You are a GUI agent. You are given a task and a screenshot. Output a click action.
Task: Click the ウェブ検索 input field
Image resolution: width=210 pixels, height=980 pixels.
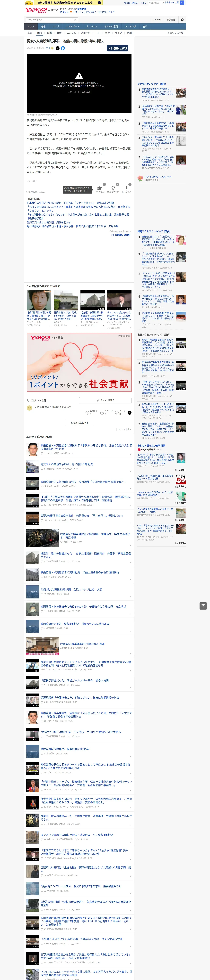155,3
